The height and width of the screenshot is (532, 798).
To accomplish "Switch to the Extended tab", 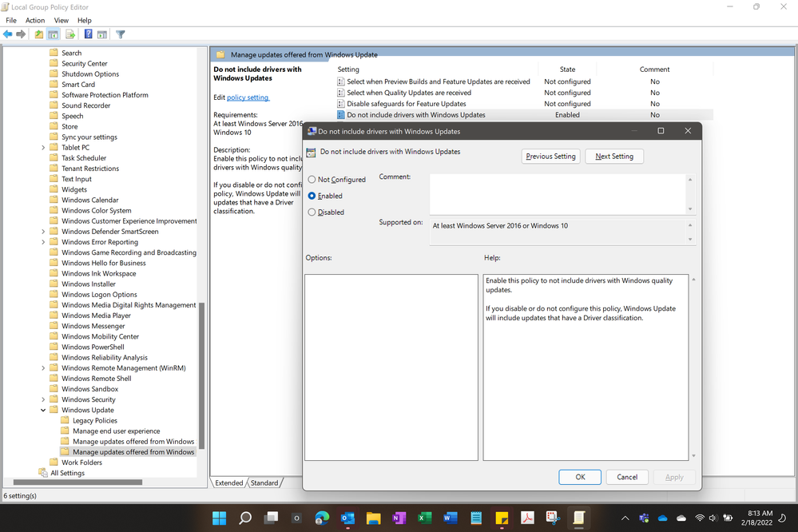I will (x=229, y=482).
